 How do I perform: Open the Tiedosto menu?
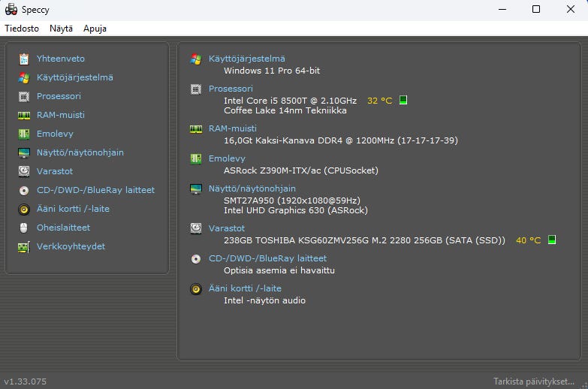click(22, 29)
